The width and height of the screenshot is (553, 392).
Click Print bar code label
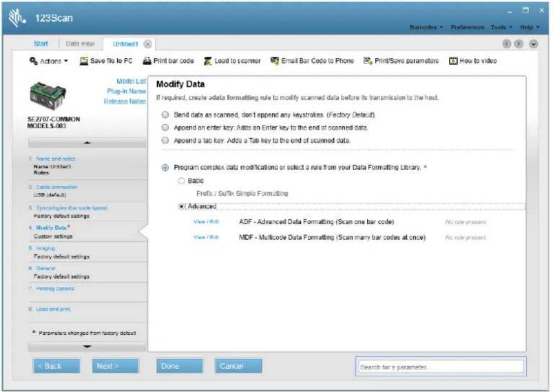(173, 61)
